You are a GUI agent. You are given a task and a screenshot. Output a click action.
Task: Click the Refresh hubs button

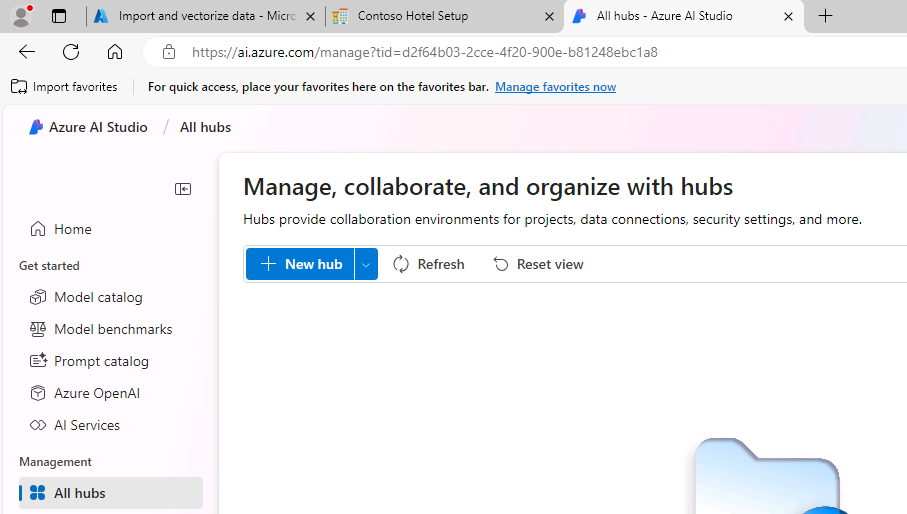click(429, 264)
